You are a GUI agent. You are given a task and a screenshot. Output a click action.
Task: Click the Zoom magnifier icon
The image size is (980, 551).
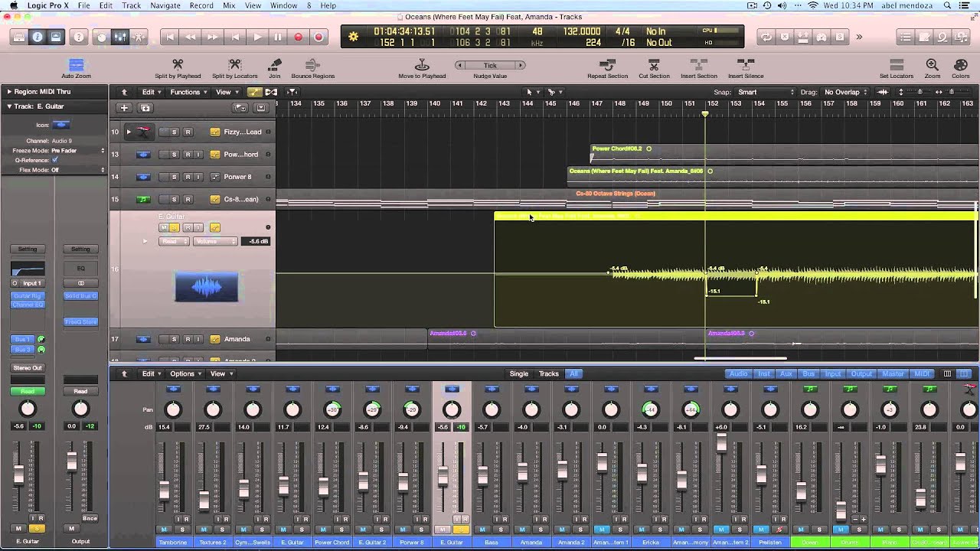[x=932, y=65]
